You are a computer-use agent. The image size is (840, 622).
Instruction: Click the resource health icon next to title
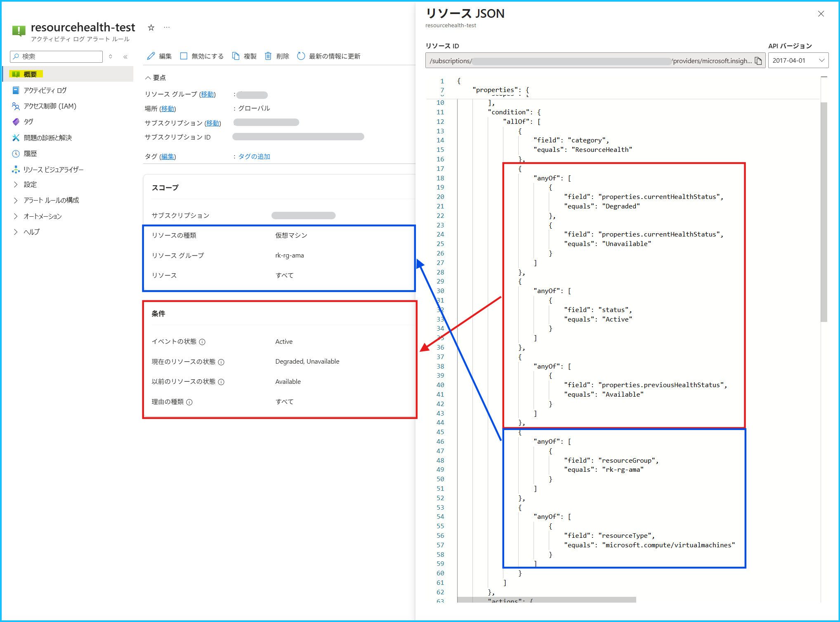pos(19,31)
